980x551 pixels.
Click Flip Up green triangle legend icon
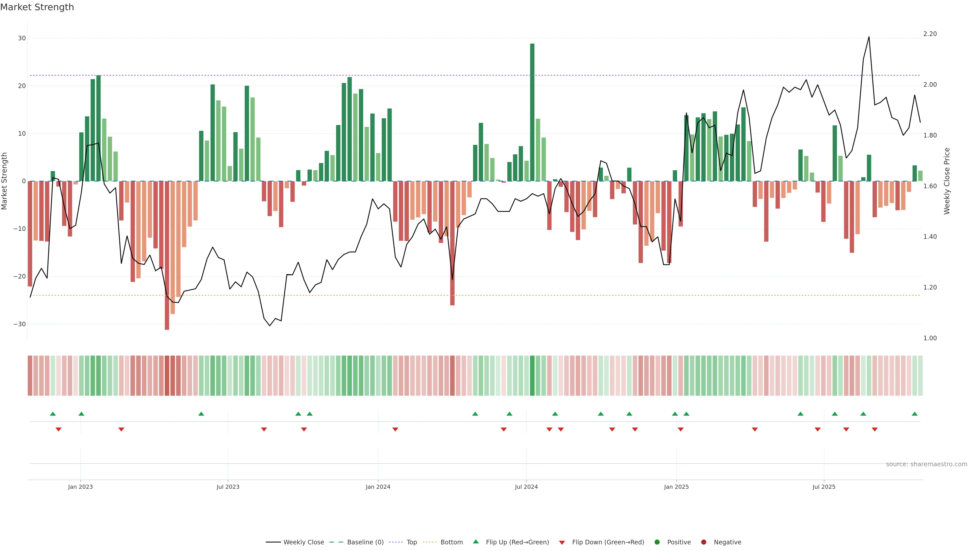tap(475, 542)
